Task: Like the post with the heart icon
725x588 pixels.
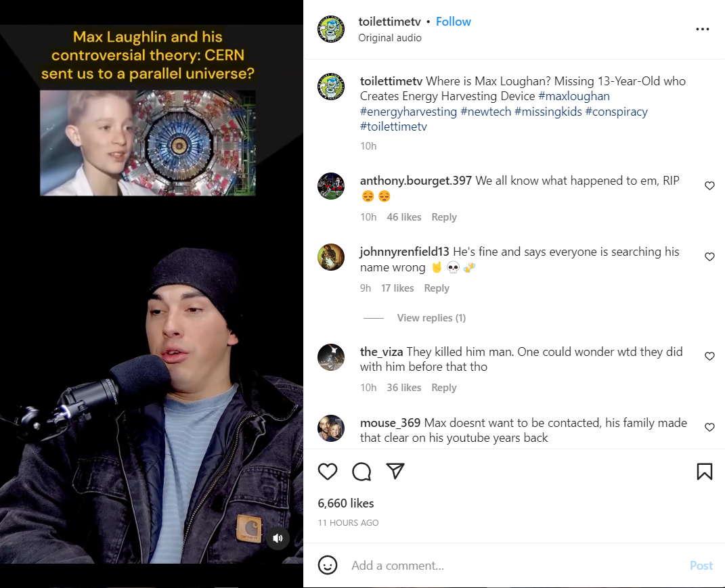Action: pyautogui.click(x=328, y=472)
